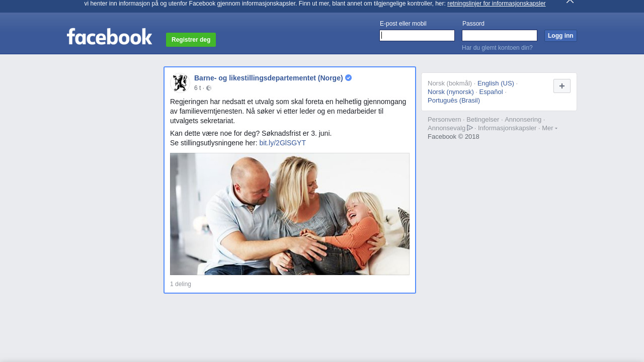Click the public globe icon on post
This screenshot has height=362, width=644.
coord(209,88)
